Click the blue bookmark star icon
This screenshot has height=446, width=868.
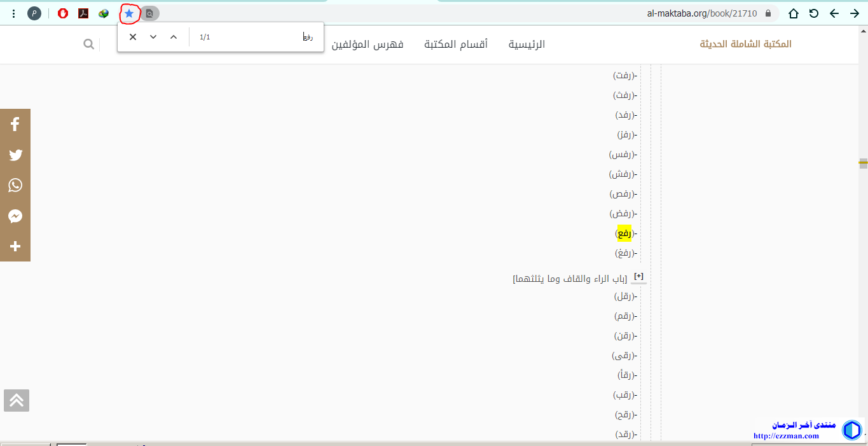(129, 13)
